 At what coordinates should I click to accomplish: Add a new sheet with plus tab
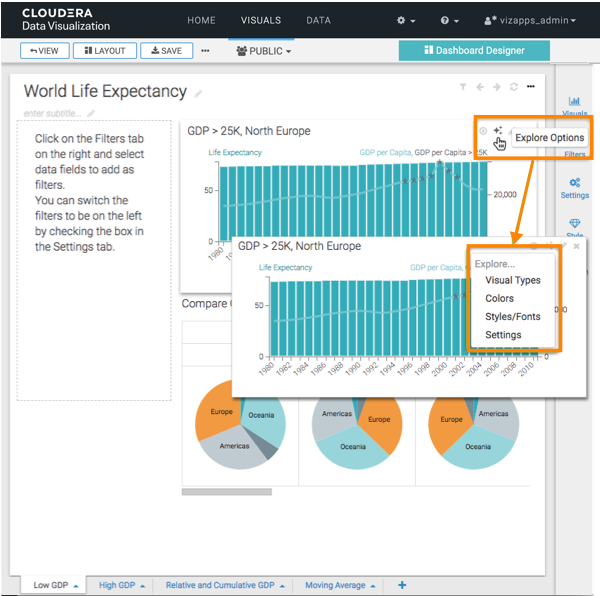click(x=402, y=585)
